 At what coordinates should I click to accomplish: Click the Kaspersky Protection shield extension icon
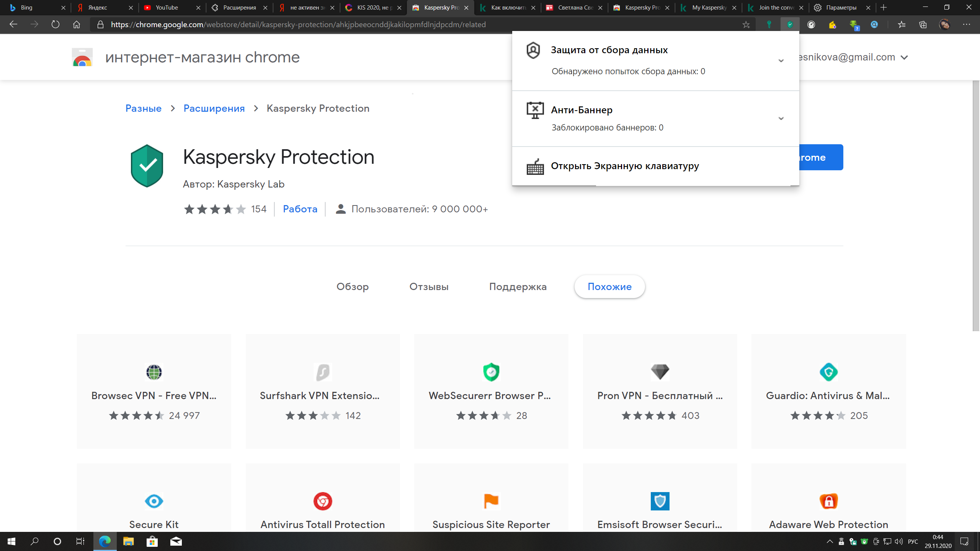coord(790,25)
